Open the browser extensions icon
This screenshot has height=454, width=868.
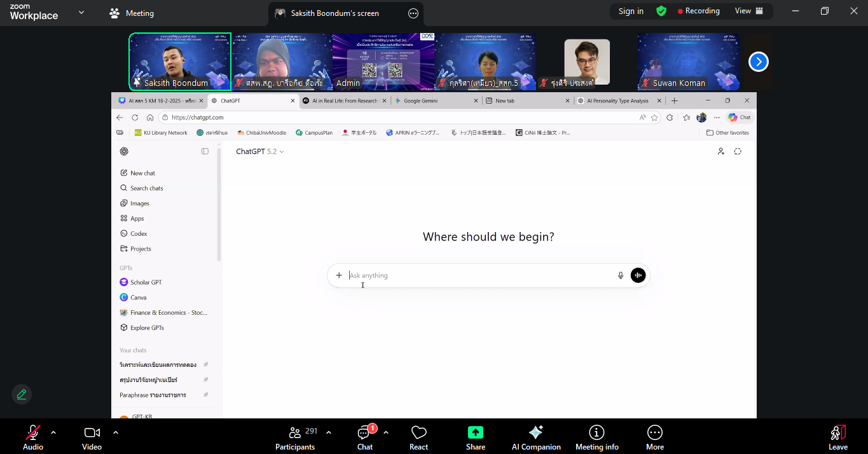pyautogui.click(x=670, y=118)
